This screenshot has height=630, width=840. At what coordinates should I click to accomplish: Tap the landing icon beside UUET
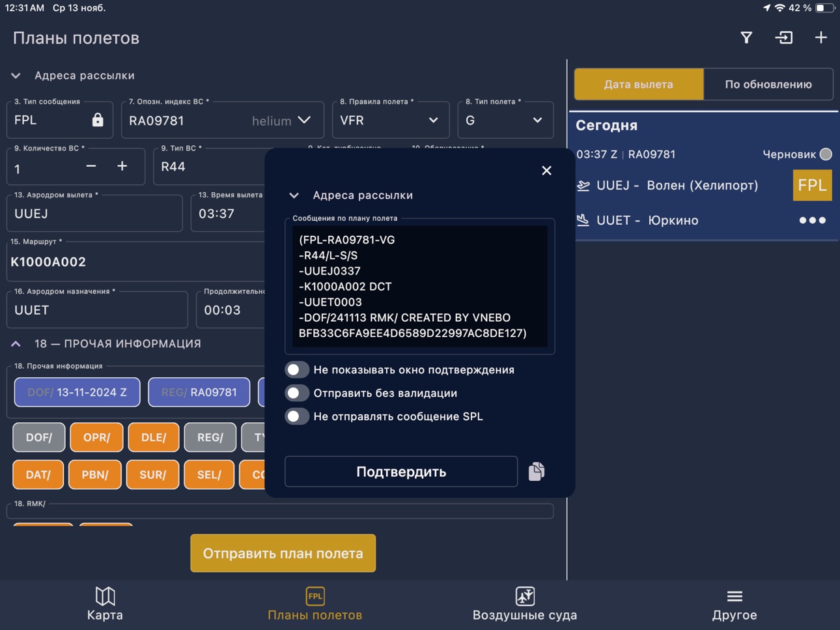click(583, 220)
